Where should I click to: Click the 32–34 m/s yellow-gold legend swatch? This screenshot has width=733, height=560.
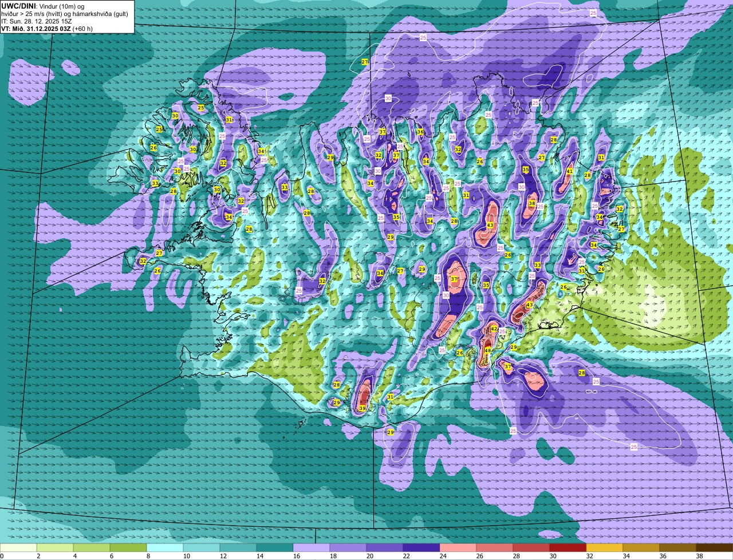click(605, 548)
